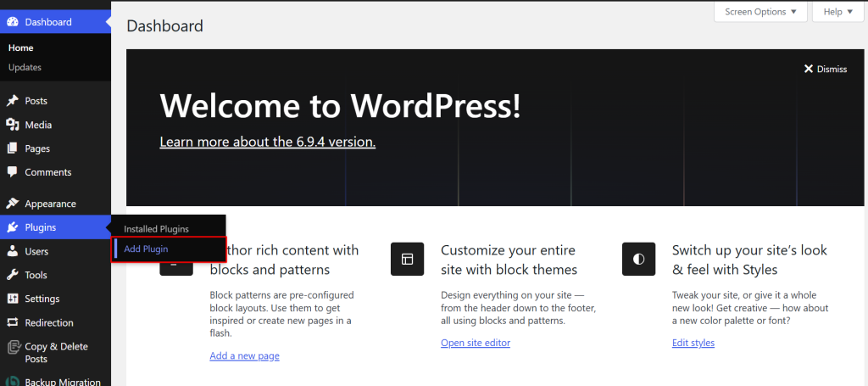Select Add Plugin from flyout
Image resolution: width=868 pixels, height=386 pixels.
(x=146, y=249)
